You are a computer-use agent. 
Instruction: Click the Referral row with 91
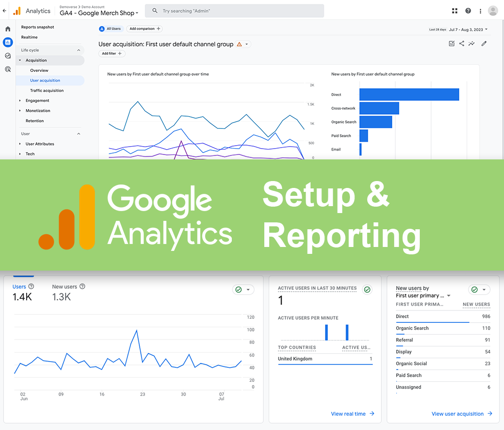coord(443,340)
